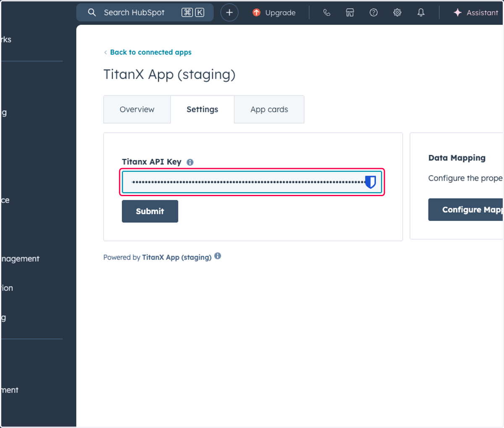The height and width of the screenshot is (428, 504).
Task: Click the Titanx API Key label
Action: (152, 162)
